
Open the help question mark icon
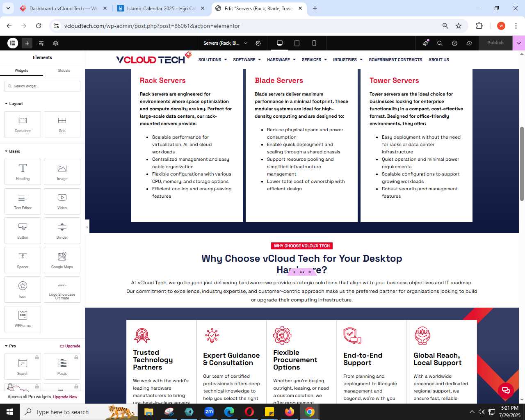point(454,43)
